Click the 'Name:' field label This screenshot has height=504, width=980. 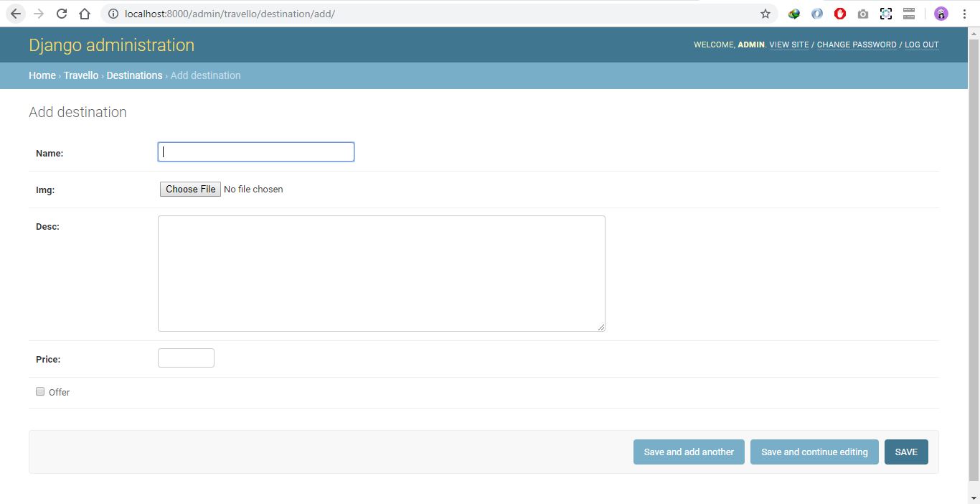50,153
